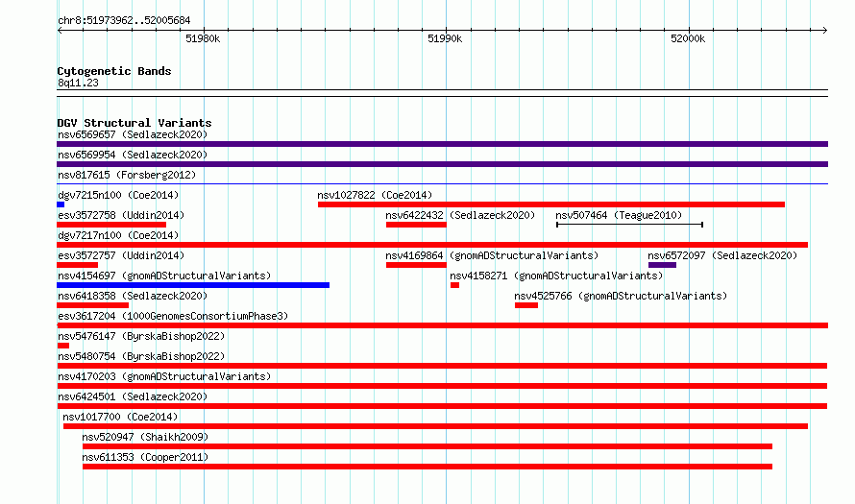Open nsv6424501 (Sedlazeck2020) label
The height and width of the screenshot is (504, 855).
pos(133,396)
